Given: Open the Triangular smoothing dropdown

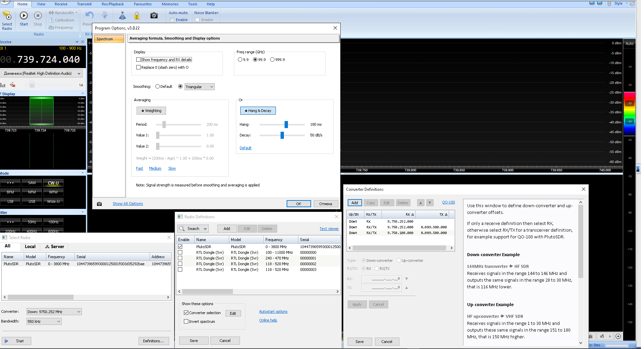Looking at the screenshot, I should pyautogui.click(x=200, y=87).
